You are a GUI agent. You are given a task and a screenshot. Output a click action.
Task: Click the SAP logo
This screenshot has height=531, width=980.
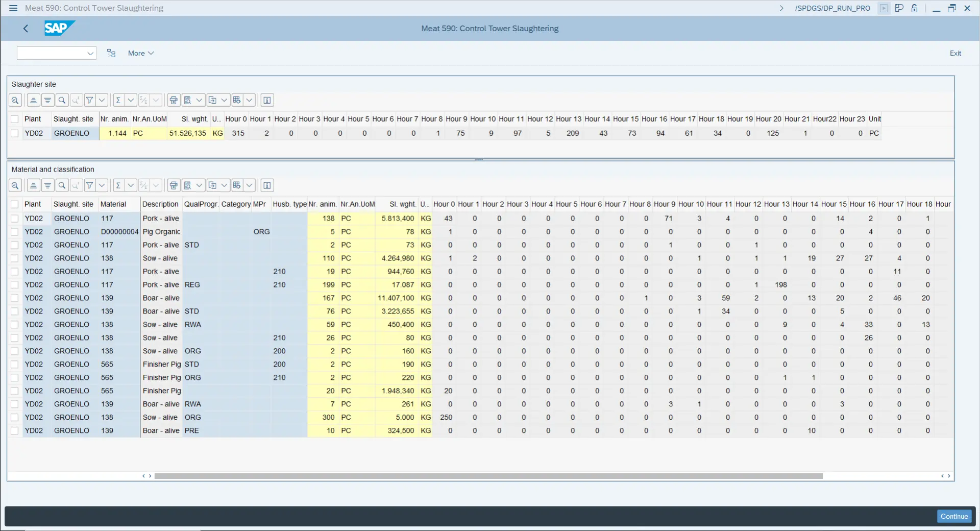coord(59,28)
